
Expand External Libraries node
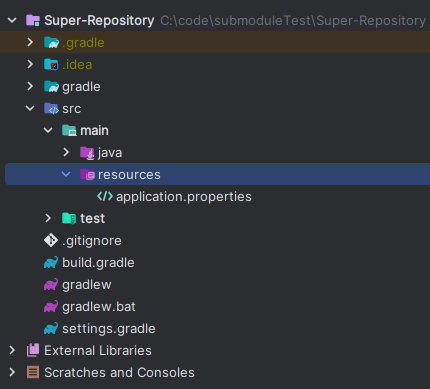(x=12, y=350)
